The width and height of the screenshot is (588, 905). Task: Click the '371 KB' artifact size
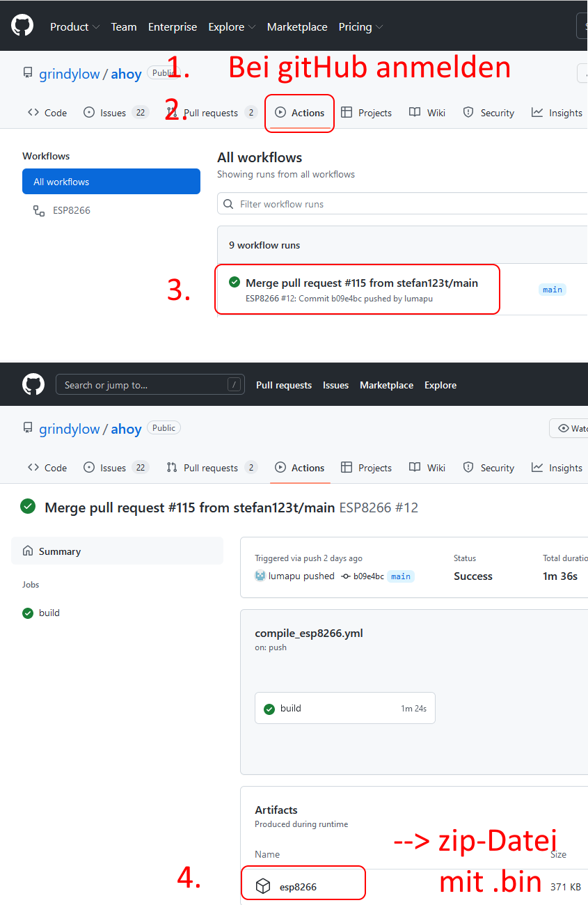566,886
